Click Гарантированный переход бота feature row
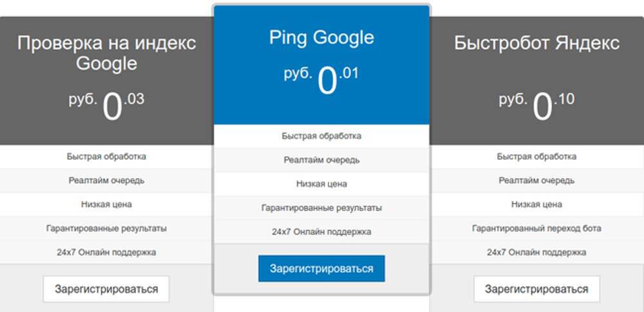 (536, 228)
